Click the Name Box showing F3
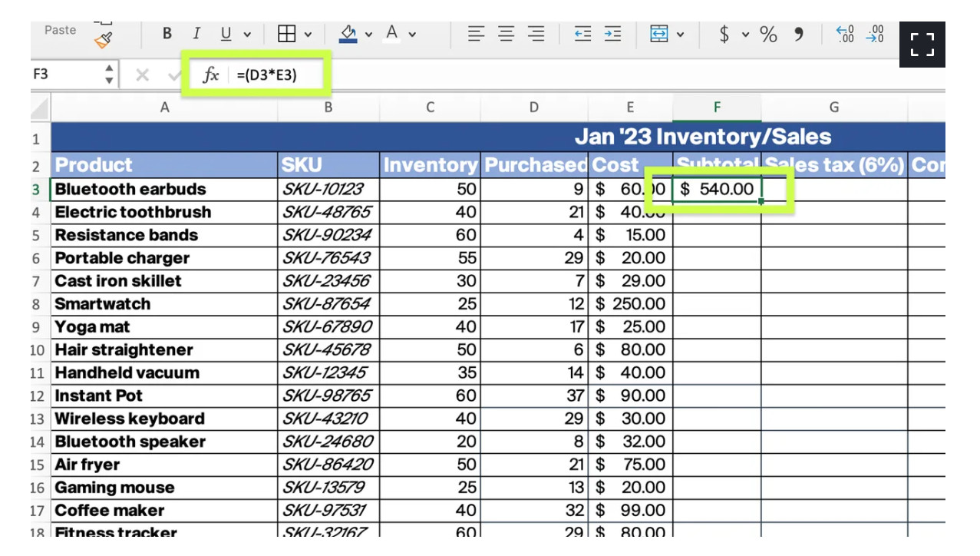The image size is (980, 556). tap(65, 74)
